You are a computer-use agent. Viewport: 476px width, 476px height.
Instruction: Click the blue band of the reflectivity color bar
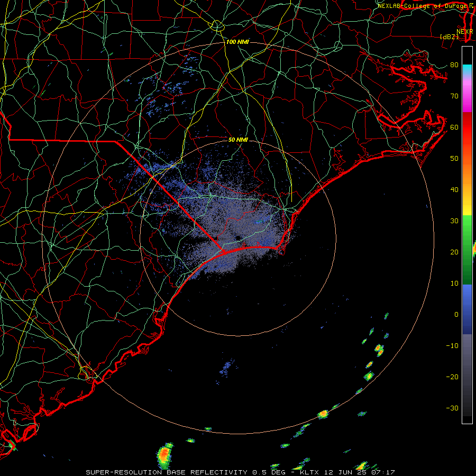click(467, 309)
